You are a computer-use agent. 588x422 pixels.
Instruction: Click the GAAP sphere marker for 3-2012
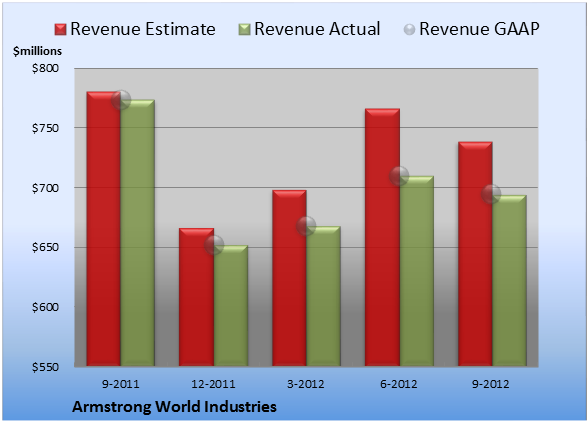[306, 226]
